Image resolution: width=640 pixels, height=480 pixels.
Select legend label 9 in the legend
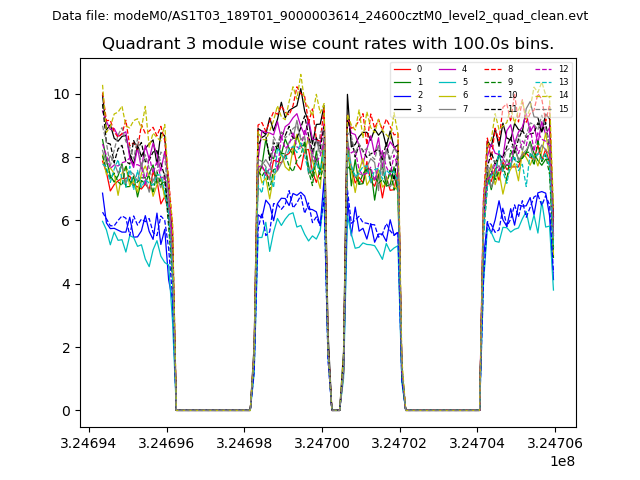point(510,82)
